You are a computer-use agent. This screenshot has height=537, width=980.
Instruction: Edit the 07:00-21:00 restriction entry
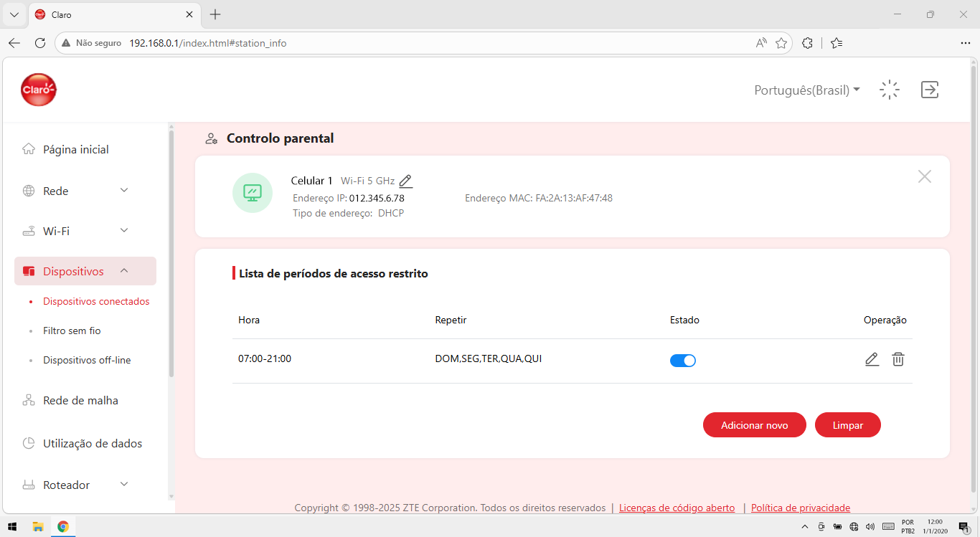click(x=872, y=359)
